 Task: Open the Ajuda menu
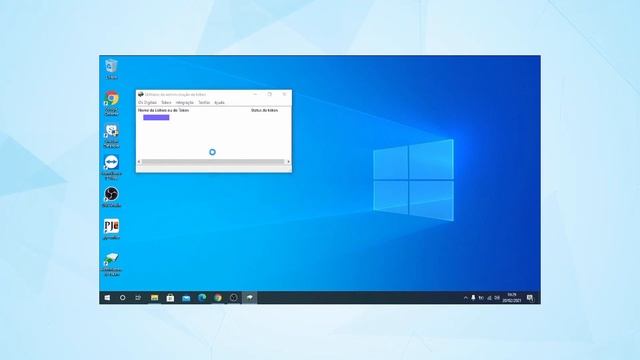point(220,102)
